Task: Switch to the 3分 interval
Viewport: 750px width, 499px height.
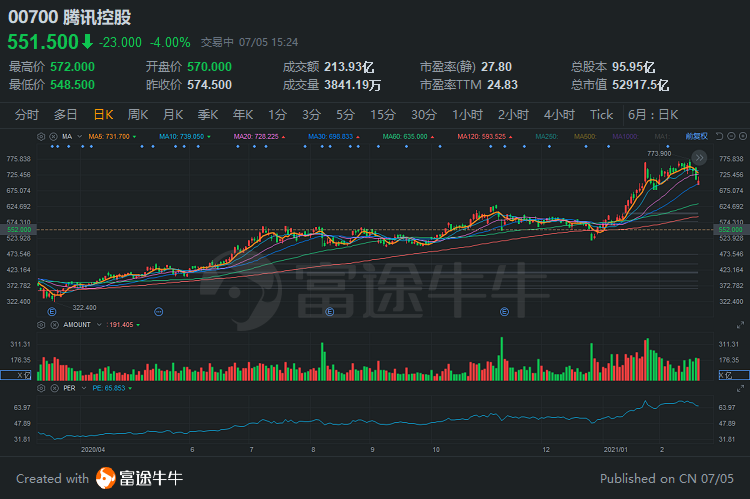Action: [311, 115]
